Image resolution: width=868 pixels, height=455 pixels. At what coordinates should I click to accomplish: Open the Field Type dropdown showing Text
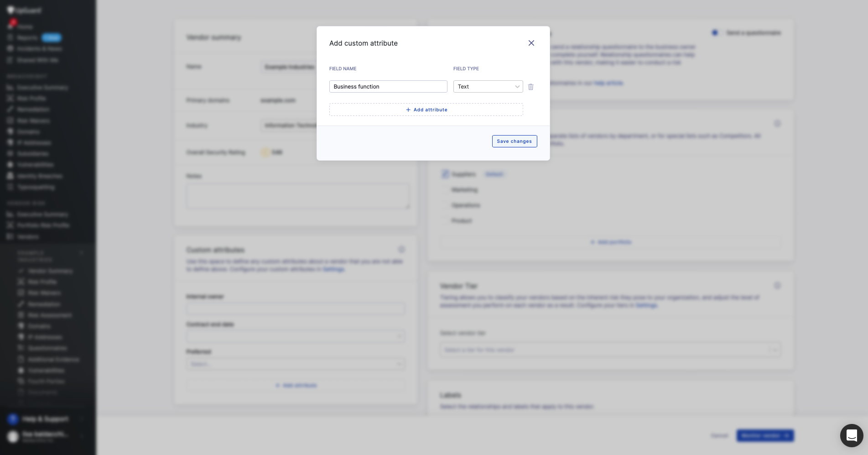(488, 87)
